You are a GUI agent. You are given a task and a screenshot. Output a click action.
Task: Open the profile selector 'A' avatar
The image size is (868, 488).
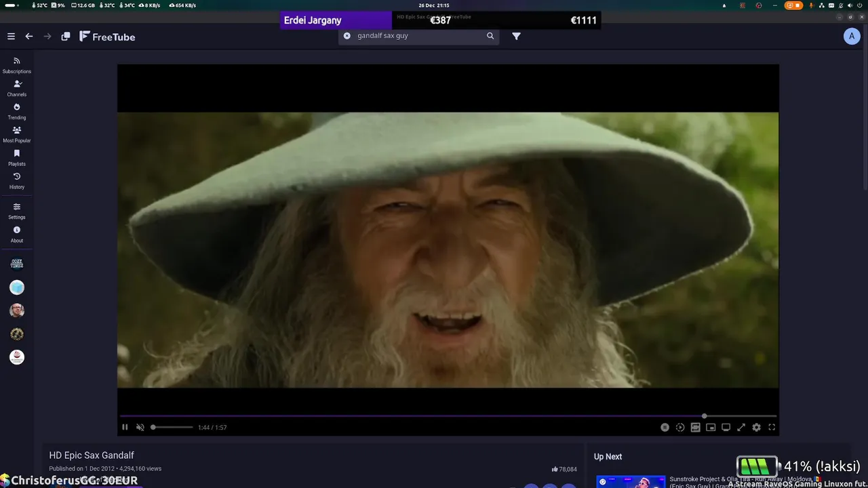click(x=852, y=37)
